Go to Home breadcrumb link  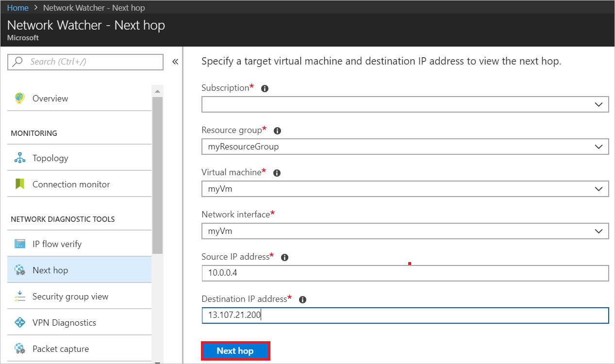point(17,8)
